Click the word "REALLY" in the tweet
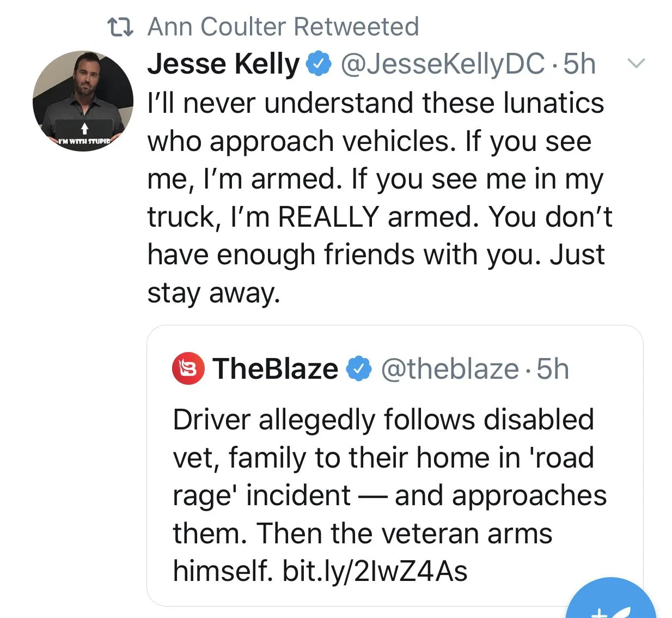 click(328, 217)
